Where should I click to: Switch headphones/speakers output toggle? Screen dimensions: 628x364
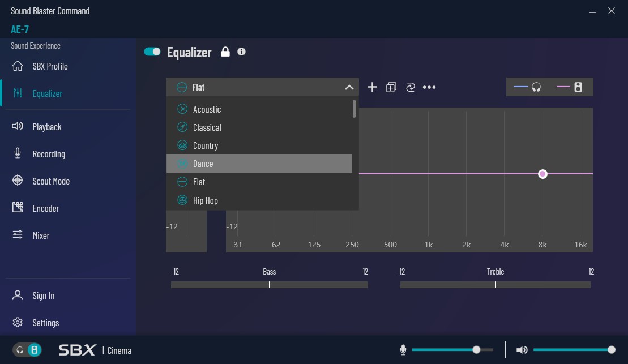tap(27, 350)
